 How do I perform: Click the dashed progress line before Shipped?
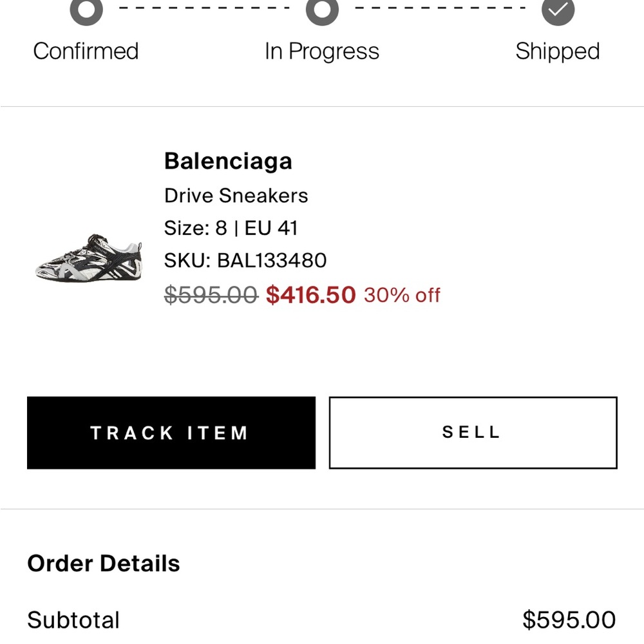point(440,8)
